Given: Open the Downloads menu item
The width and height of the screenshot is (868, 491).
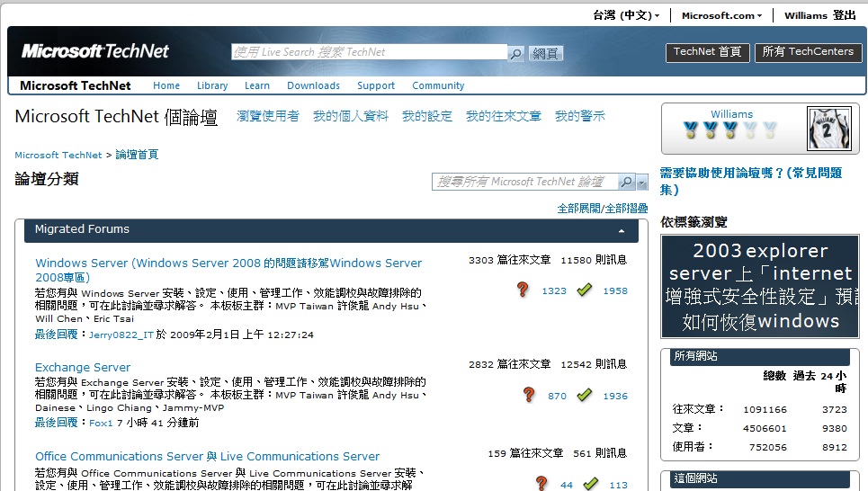Looking at the screenshot, I should pyautogui.click(x=313, y=85).
